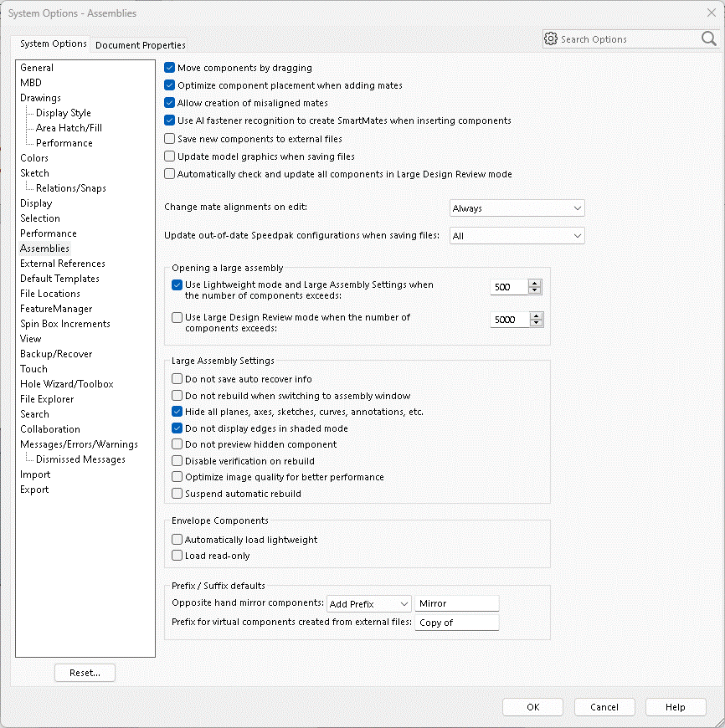Check Suspend automatic rebuild
Screen dimensions: 725x728
(x=177, y=494)
